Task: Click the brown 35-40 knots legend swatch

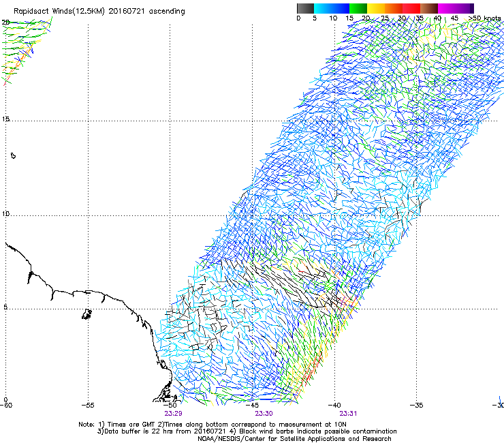Action: [429, 8]
